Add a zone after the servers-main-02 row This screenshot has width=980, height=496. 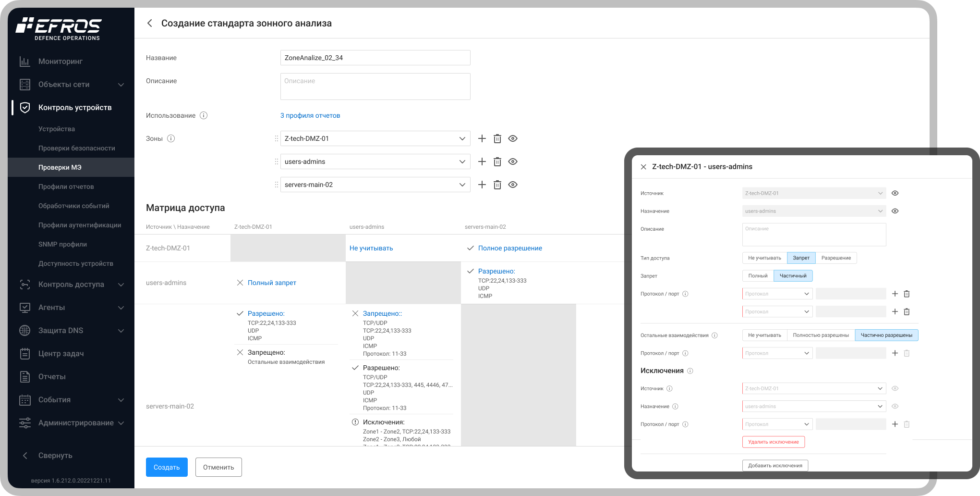coord(482,185)
